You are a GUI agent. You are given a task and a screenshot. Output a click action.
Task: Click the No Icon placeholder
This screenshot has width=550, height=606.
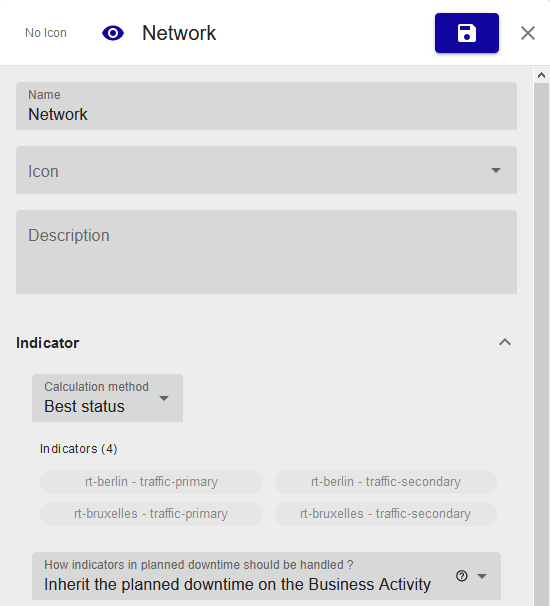[46, 33]
